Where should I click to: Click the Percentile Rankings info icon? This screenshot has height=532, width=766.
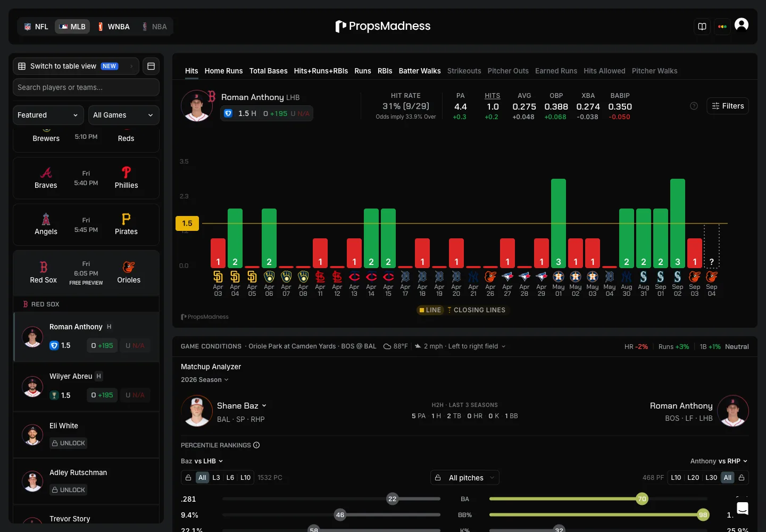point(256,445)
